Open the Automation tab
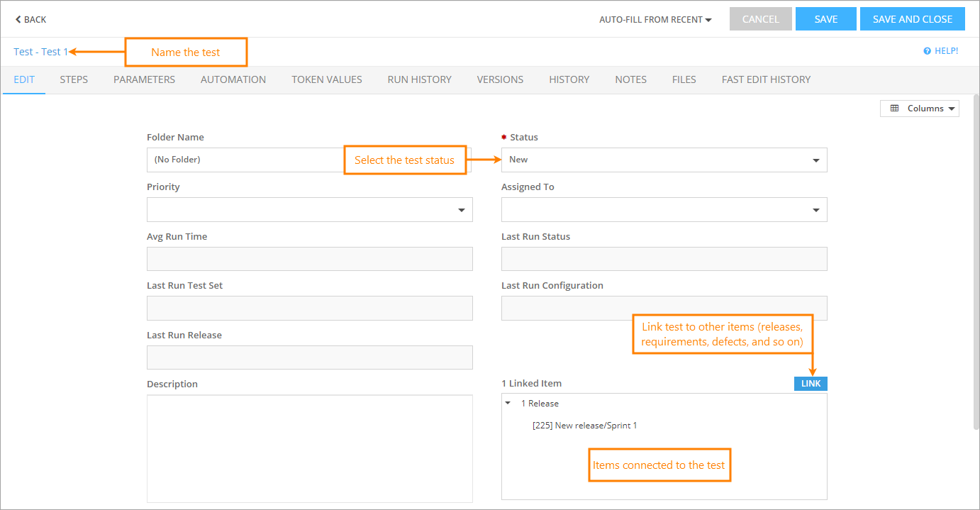 pyautogui.click(x=233, y=79)
